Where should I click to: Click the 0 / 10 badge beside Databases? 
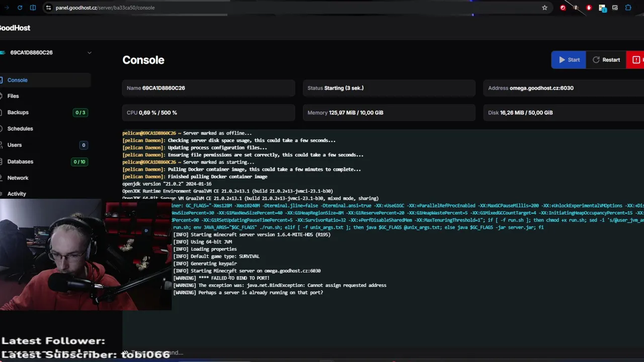pyautogui.click(x=79, y=161)
